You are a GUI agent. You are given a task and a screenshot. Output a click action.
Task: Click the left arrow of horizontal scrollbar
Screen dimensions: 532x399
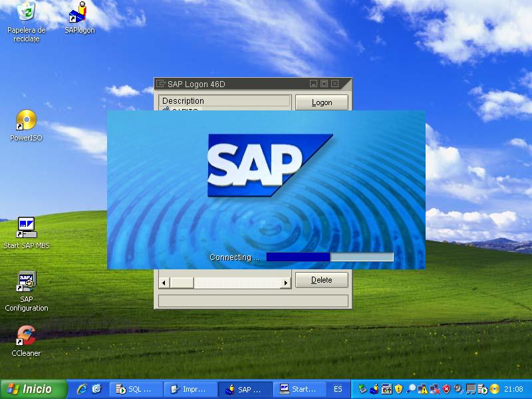(164, 283)
